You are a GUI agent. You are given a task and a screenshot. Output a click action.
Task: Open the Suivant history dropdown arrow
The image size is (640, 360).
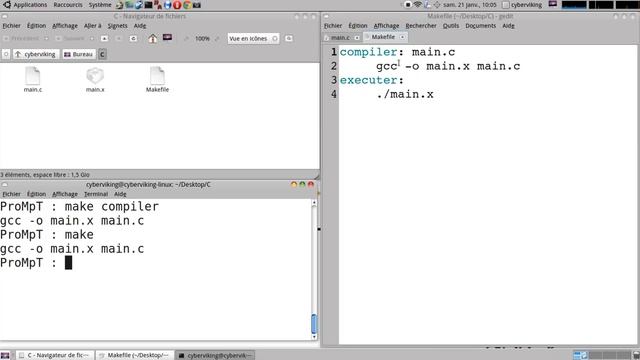pyautogui.click(x=91, y=38)
